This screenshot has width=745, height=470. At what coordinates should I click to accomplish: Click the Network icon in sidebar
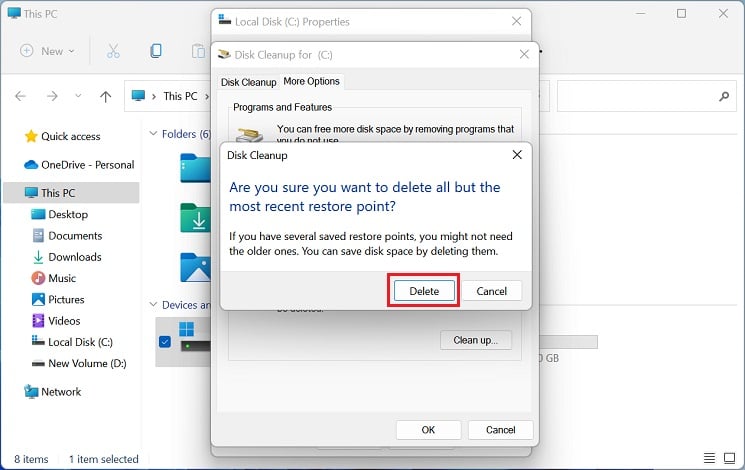pyautogui.click(x=31, y=392)
